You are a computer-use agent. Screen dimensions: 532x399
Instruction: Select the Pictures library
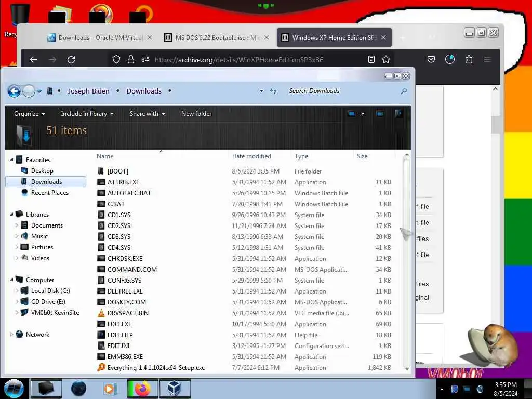point(42,247)
